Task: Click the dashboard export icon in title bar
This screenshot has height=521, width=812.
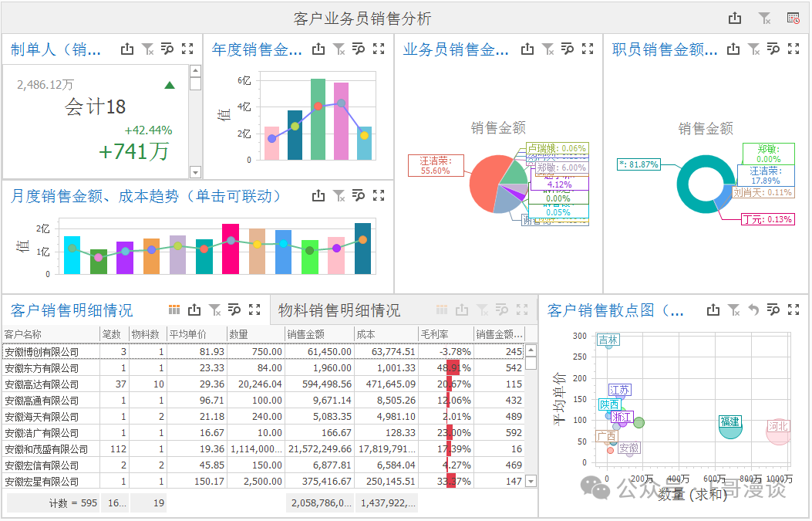Action: 734,19
